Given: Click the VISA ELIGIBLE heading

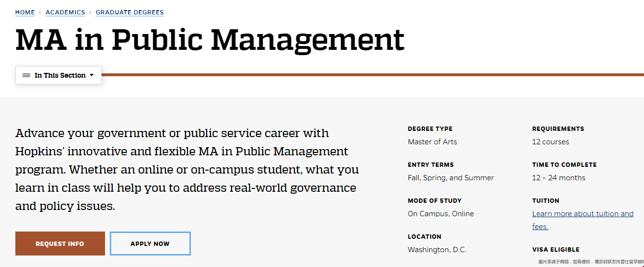Looking at the screenshot, I should [x=556, y=250].
